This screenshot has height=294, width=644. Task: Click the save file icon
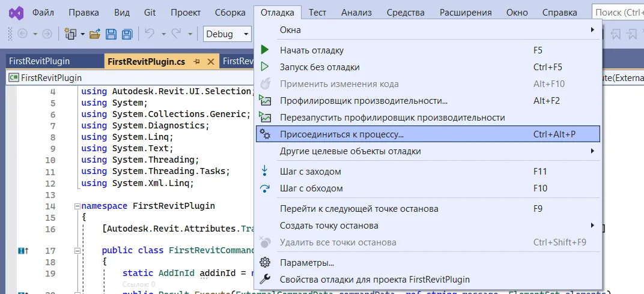tap(111, 34)
